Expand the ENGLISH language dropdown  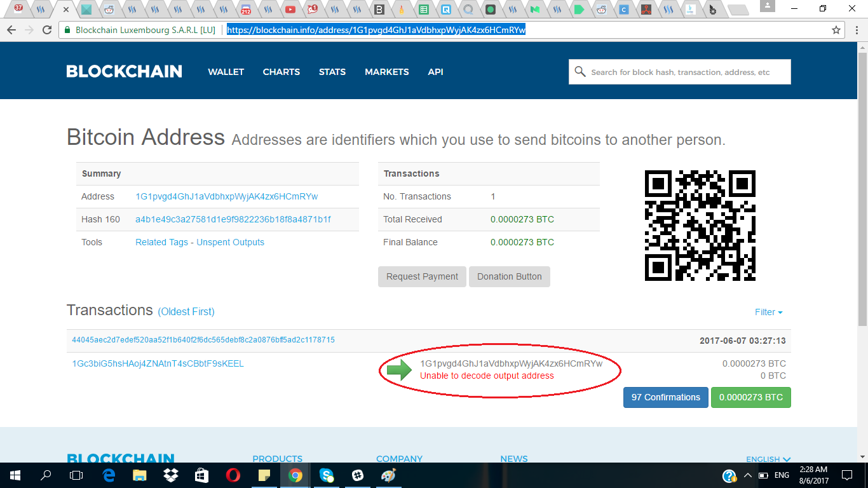[768, 459]
